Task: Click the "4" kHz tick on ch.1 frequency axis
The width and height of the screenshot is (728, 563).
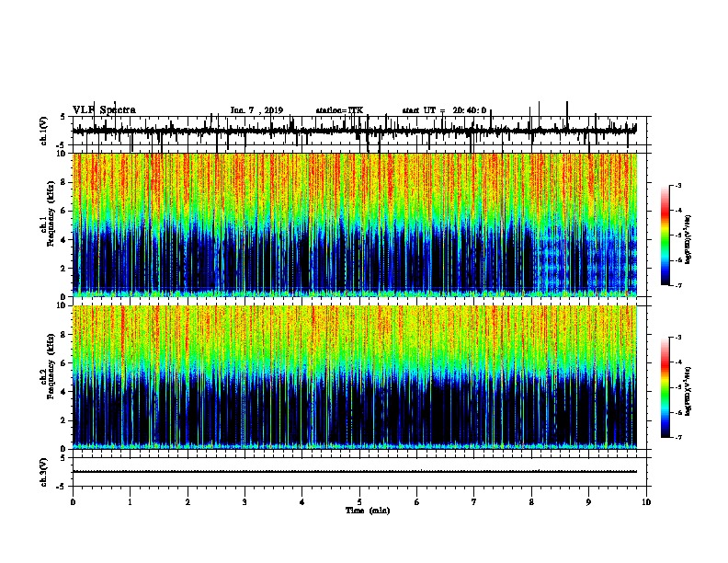Action: coord(63,240)
